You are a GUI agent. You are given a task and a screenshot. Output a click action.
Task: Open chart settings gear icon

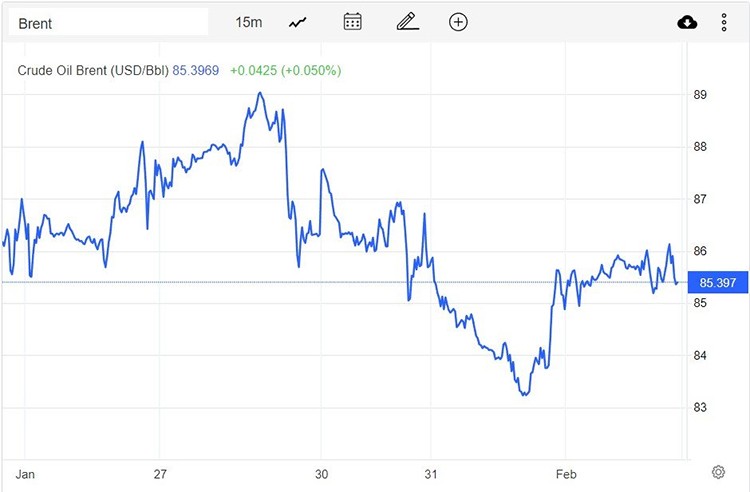(718, 471)
